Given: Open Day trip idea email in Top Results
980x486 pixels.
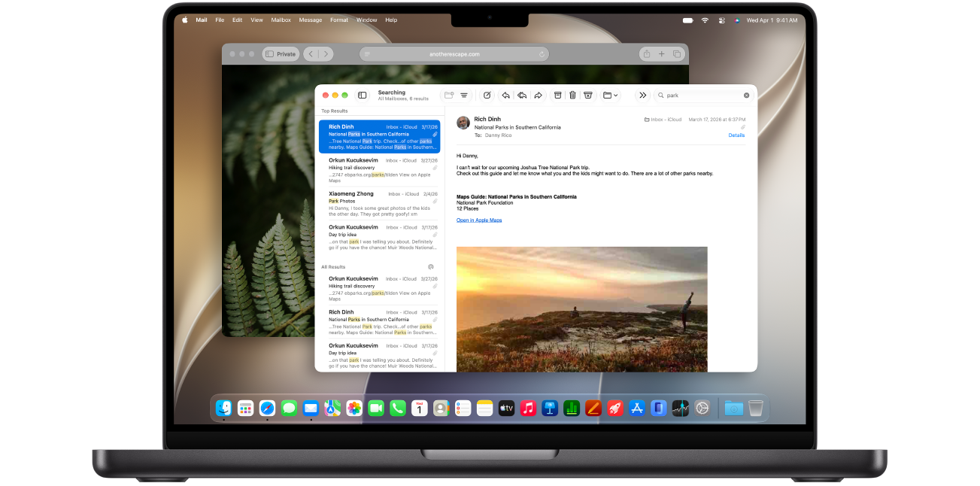Looking at the screenshot, I should point(379,237).
